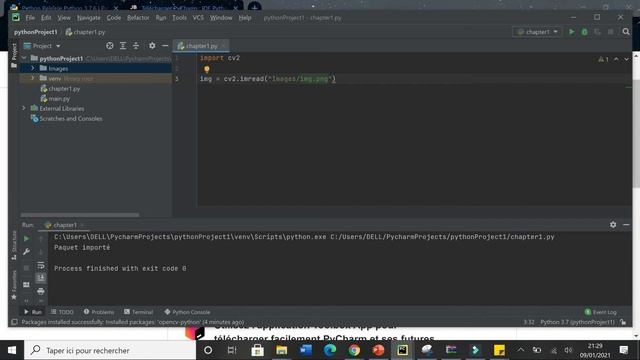This screenshot has height=360, width=640.
Task: Click Python 3.7 interpreter in status bar
Action: (577, 322)
